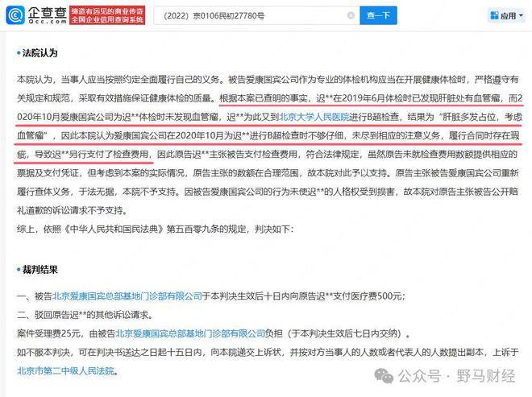The height and width of the screenshot is (397, 532).
Task: Open 北京爱康国宾总部基地门诊部有限公司 link in judgment item 一
Action: click(127, 296)
